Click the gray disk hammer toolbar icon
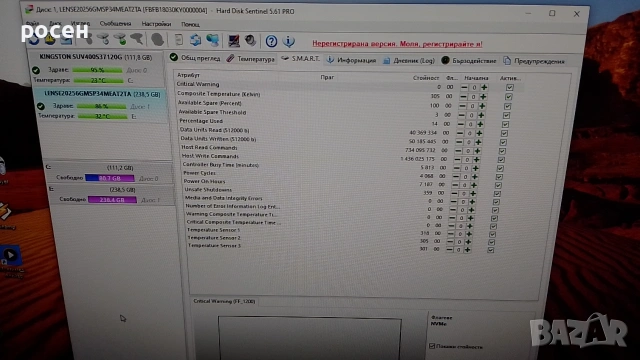640x360 pixels. click(x=137, y=40)
